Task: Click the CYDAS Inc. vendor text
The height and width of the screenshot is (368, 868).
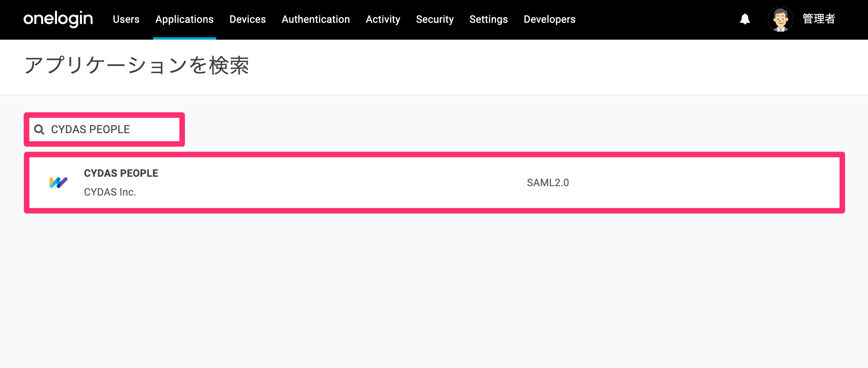Action: [110, 192]
